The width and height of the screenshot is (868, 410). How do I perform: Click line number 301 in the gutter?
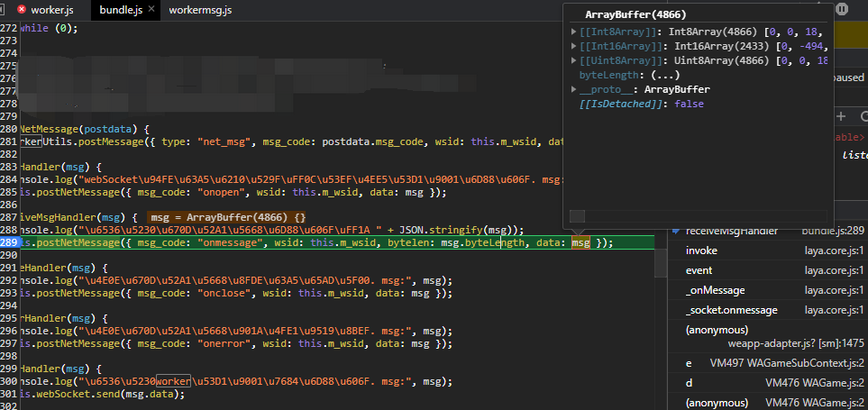click(9, 395)
